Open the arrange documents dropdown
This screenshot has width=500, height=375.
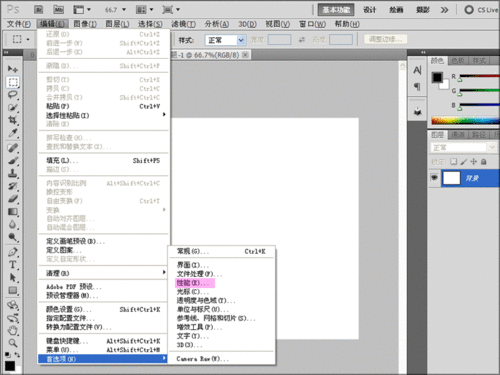[x=145, y=10]
